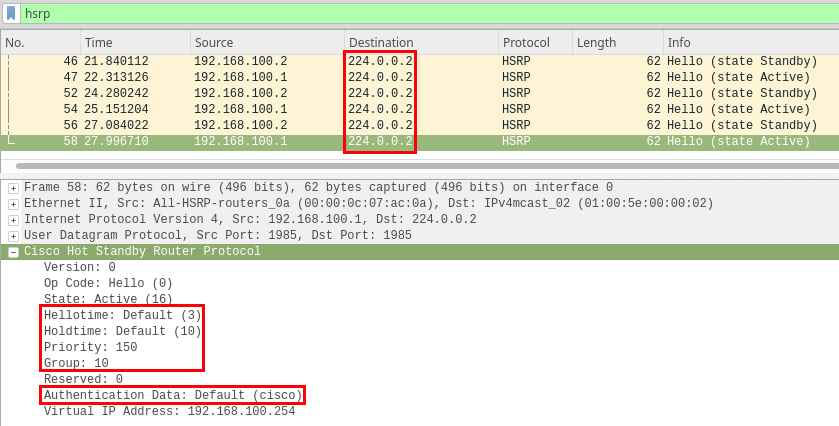Sort by the Time column header
This screenshot has width=839, height=426.
click(134, 43)
